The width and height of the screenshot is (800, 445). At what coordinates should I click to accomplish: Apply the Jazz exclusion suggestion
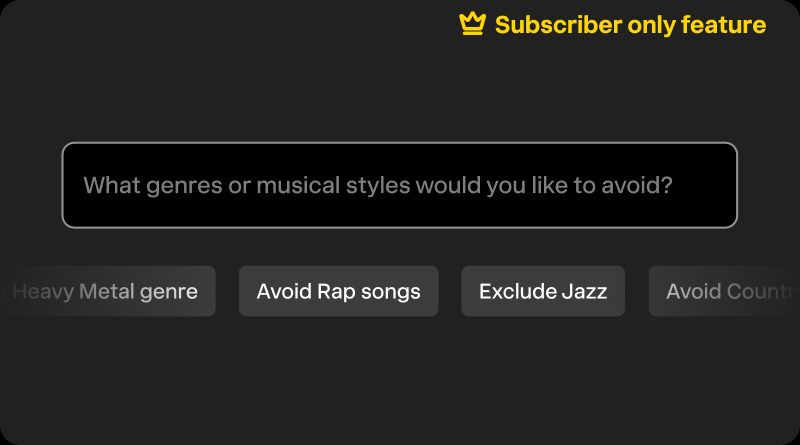tap(542, 291)
